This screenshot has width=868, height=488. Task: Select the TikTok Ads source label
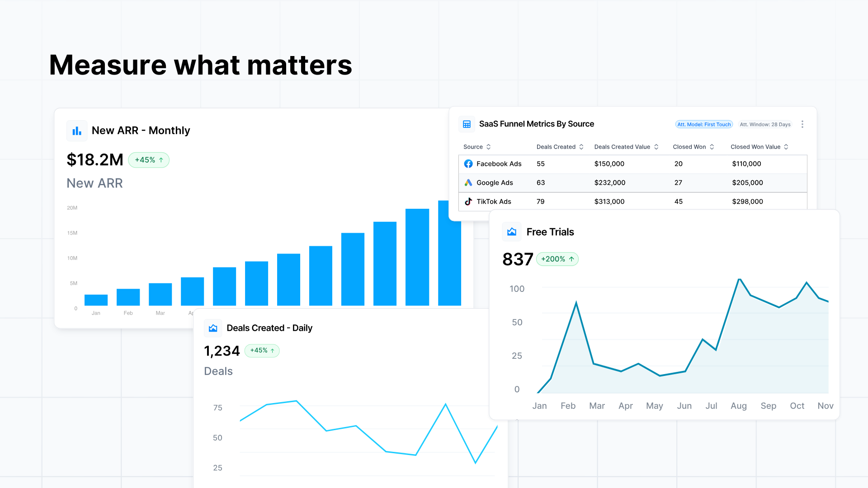pyautogui.click(x=494, y=202)
